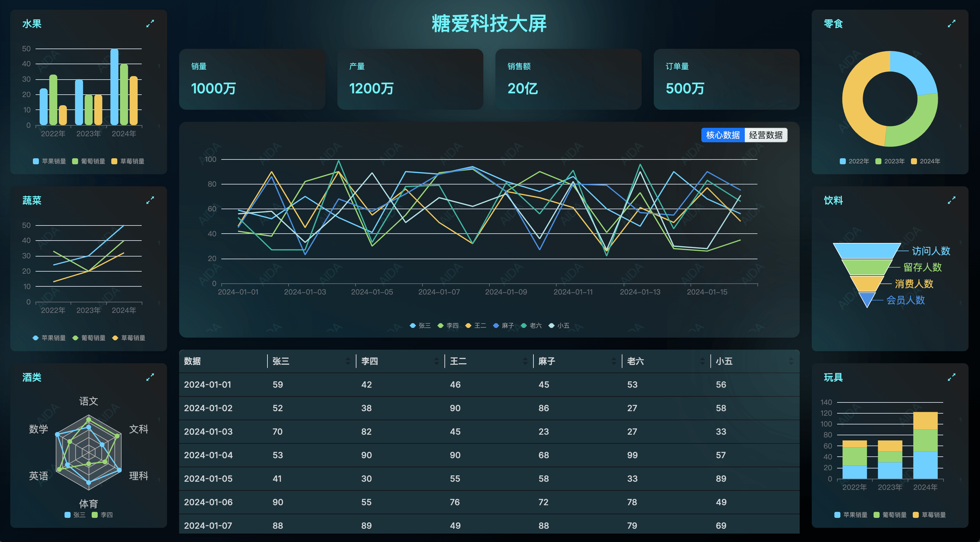Select the 2024-01-05 table row
This screenshot has height=542, width=980.
[489, 478]
